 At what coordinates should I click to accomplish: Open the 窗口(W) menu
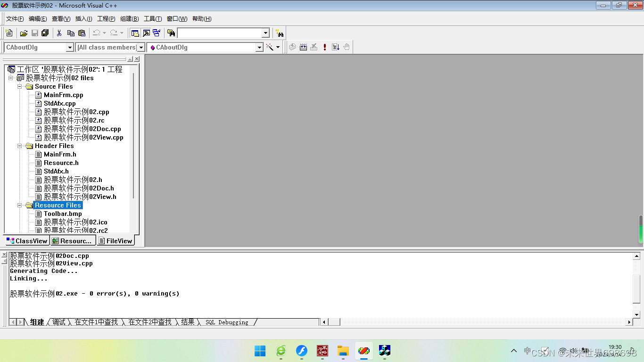point(177,19)
